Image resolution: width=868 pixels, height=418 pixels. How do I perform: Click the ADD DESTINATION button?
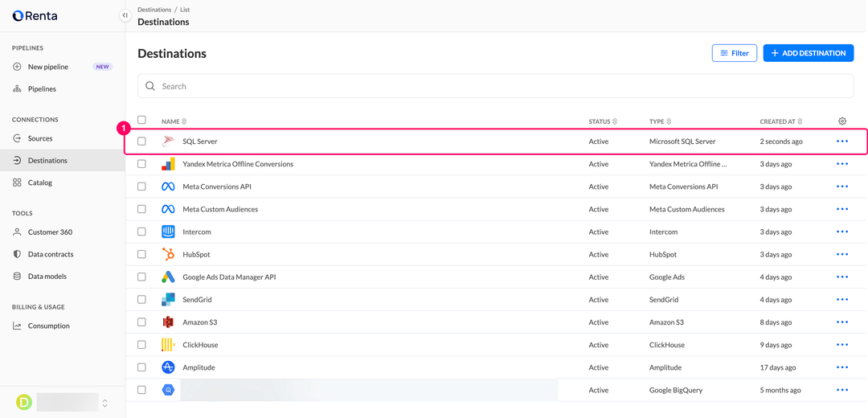tap(809, 53)
